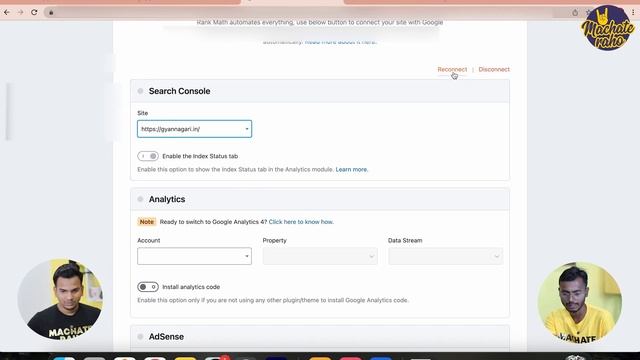Click the orange Note badge
This screenshot has width=640, height=360.
(147, 222)
